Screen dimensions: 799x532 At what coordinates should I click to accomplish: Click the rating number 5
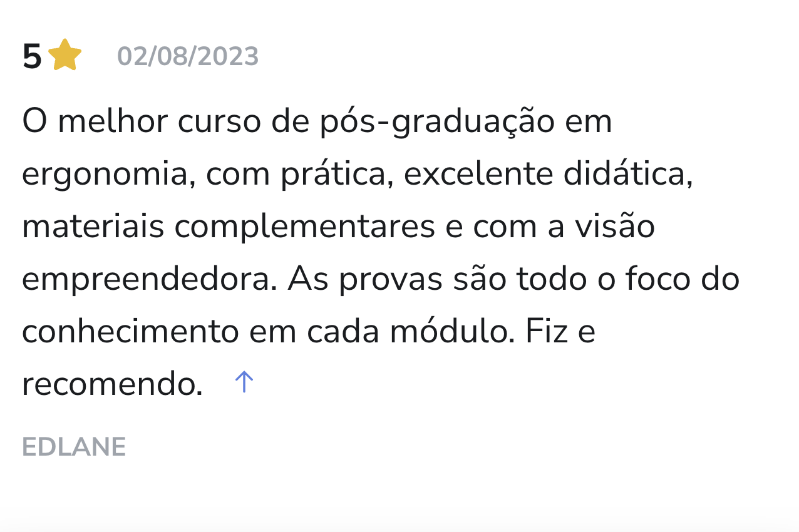31,57
